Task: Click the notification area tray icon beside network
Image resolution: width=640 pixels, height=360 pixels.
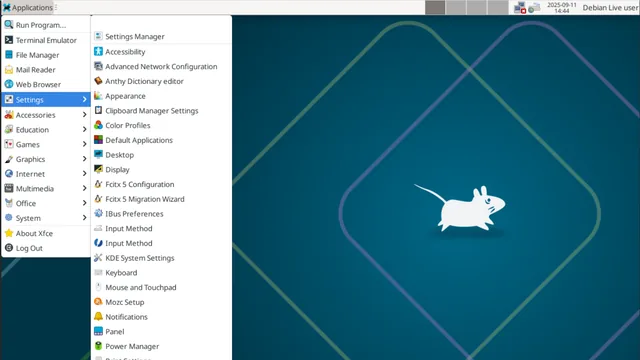Action: (534, 7)
